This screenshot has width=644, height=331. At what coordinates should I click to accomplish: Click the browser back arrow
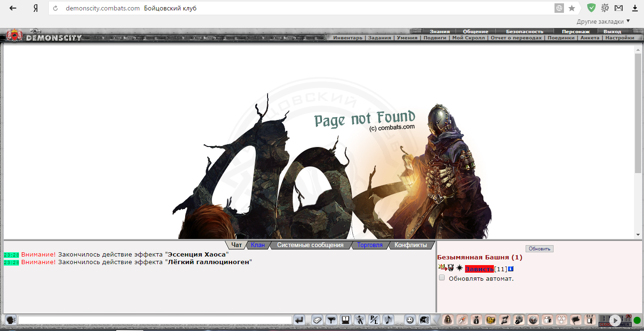click(x=13, y=8)
